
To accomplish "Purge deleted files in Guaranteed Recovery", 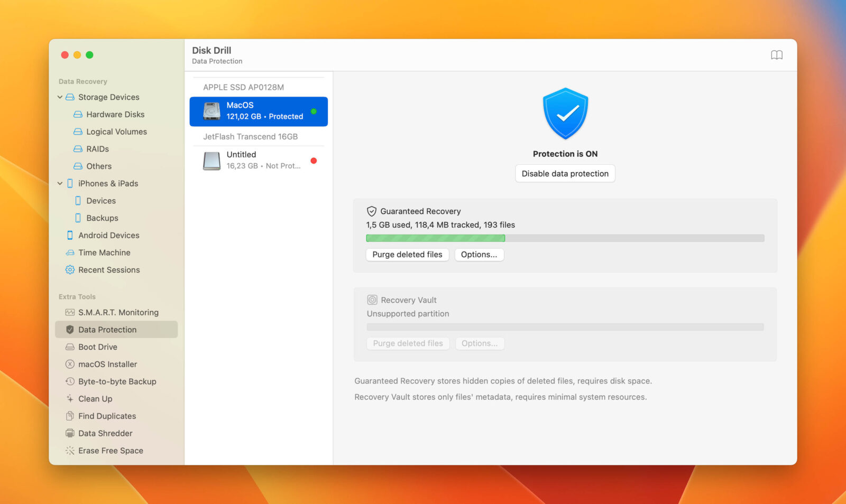I will point(407,255).
